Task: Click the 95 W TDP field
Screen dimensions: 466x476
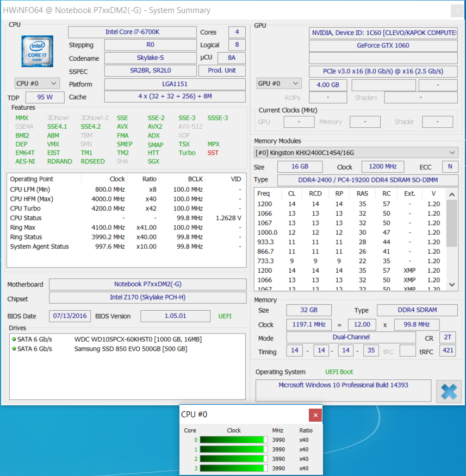Action: [x=45, y=97]
